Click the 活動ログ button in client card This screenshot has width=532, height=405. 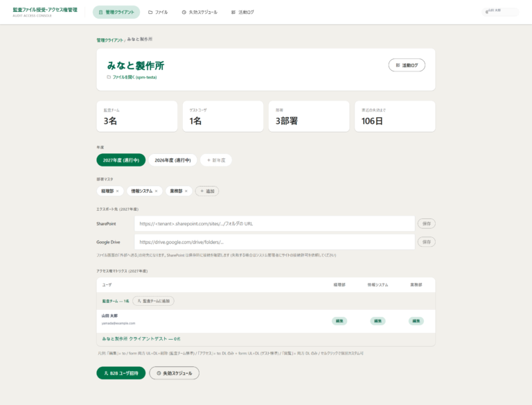point(407,65)
